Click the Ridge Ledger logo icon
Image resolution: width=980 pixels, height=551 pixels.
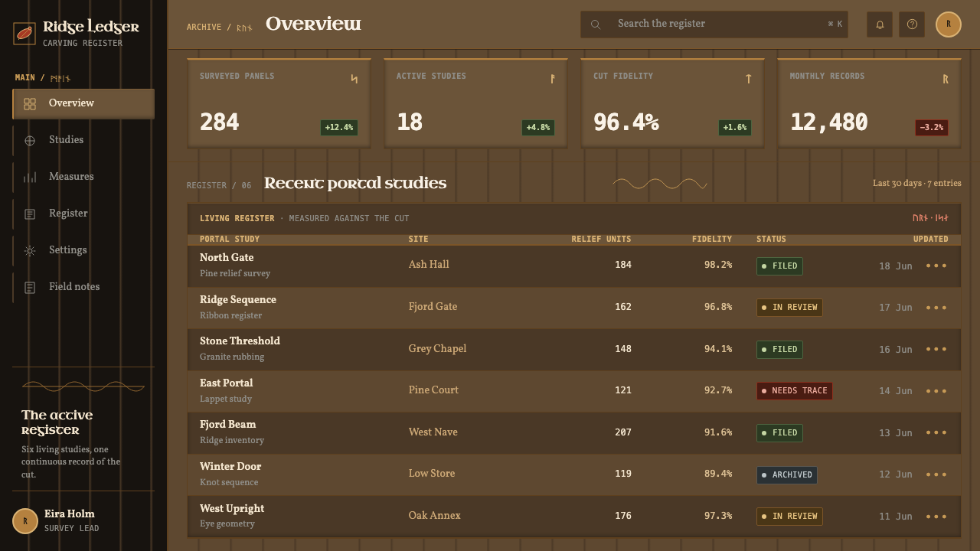click(x=24, y=34)
